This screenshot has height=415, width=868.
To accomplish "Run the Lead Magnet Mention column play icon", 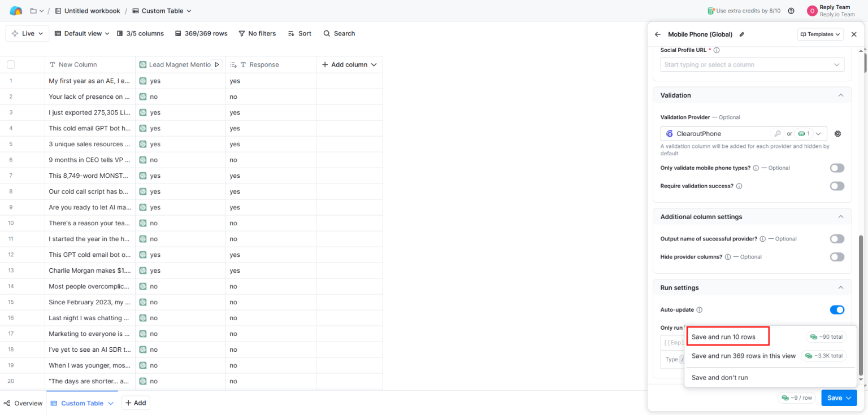I will click(x=216, y=65).
